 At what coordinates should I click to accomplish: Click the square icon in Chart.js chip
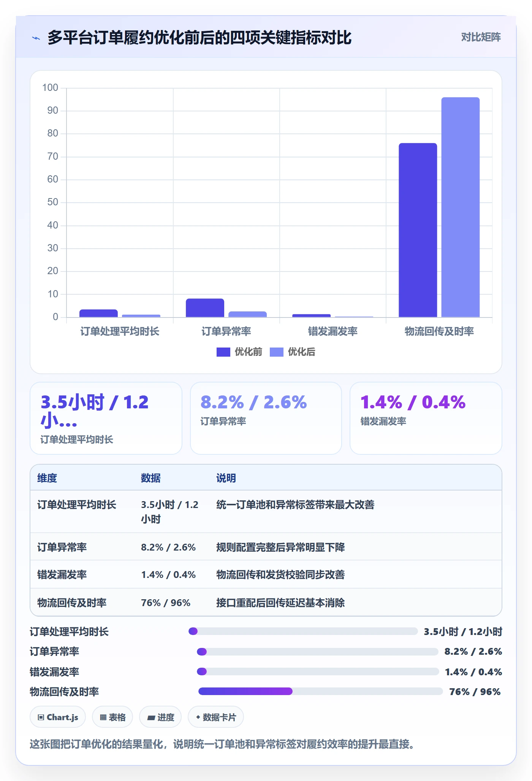tap(41, 718)
